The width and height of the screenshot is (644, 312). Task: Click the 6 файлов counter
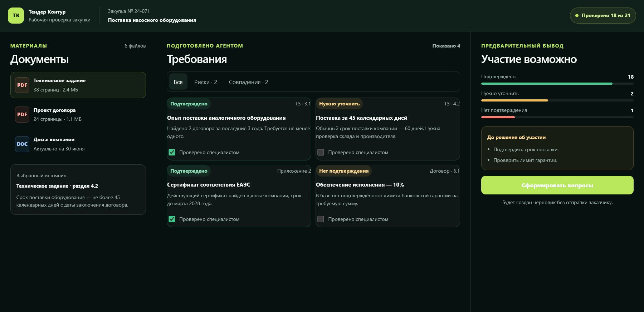(x=135, y=46)
